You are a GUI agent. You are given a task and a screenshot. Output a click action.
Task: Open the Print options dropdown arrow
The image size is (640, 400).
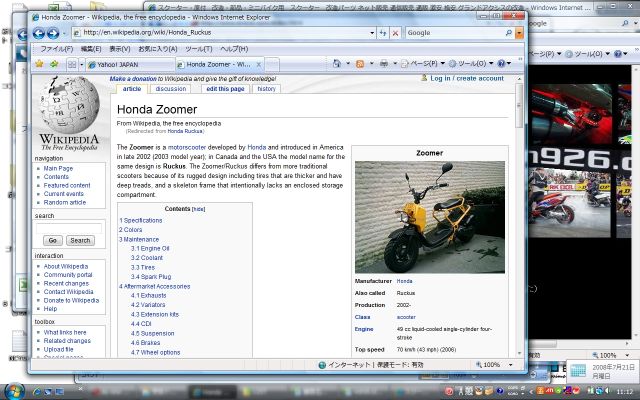click(395, 64)
